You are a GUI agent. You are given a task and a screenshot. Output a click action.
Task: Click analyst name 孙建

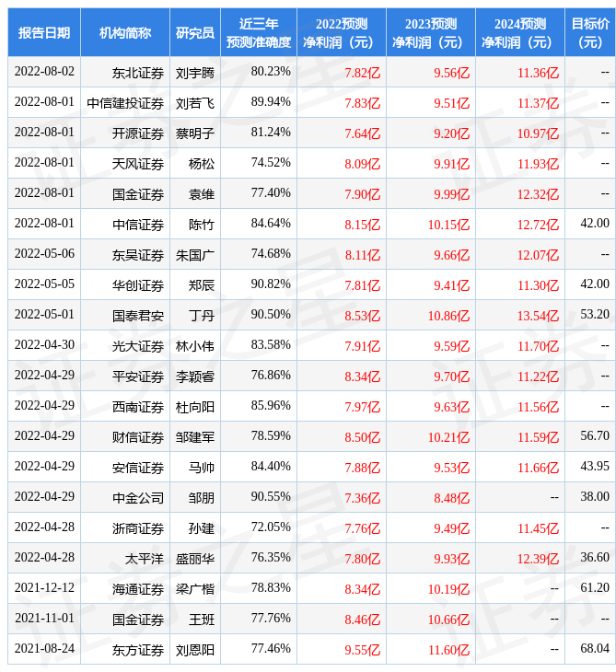pyautogui.click(x=202, y=529)
